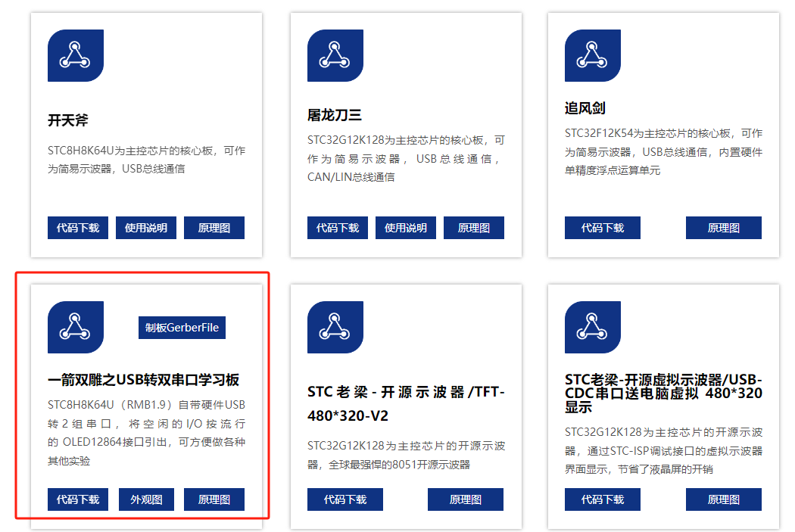Click the 开天斧 title
795x532 pixels.
click(68, 120)
